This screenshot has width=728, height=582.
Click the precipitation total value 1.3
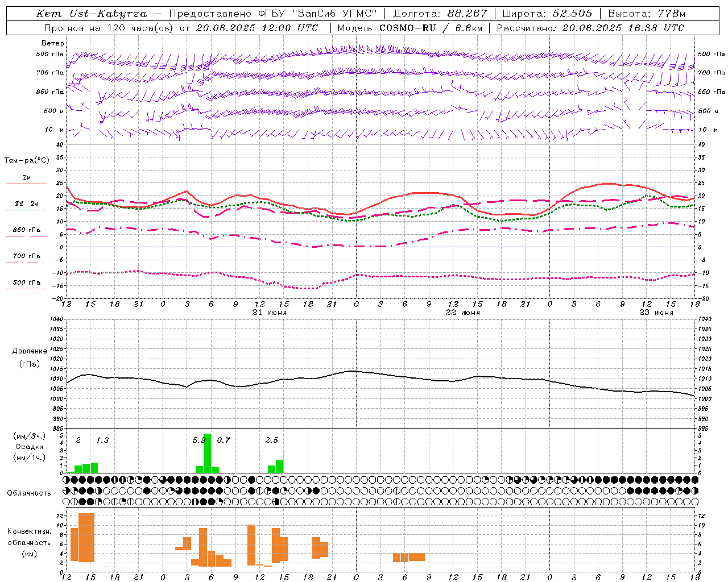click(x=102, y=440)
